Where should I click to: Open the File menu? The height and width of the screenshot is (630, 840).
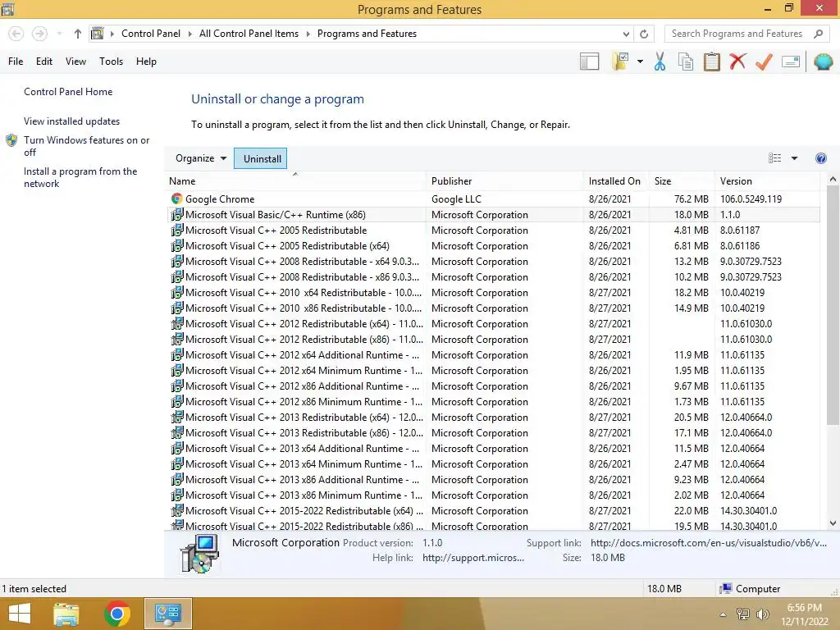tap(16, 62)
